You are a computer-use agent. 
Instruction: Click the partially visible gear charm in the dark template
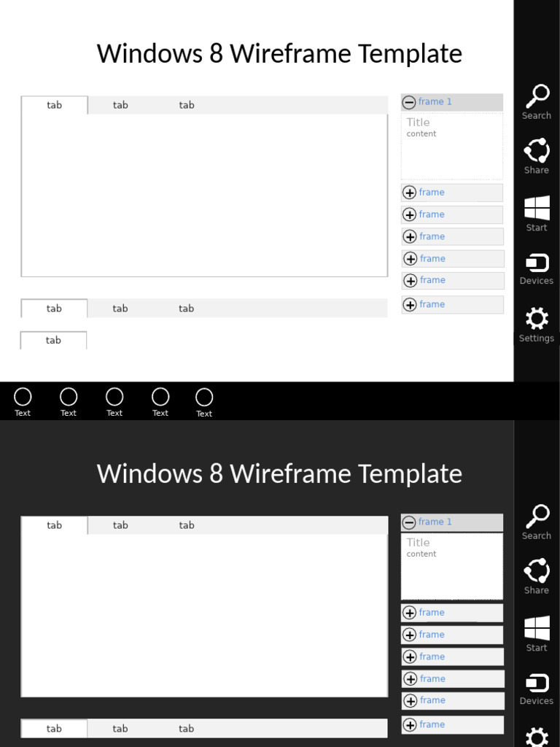click(x=537, y=737)
